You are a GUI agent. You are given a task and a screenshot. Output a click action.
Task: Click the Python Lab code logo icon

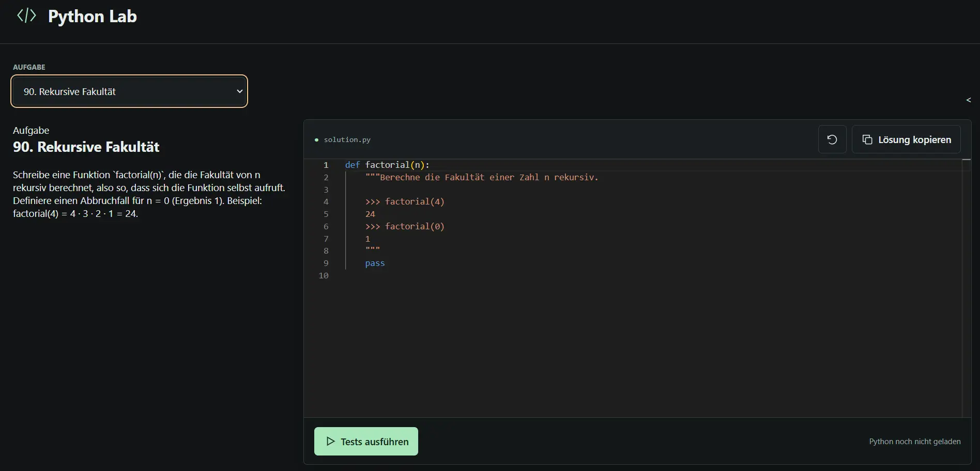[x=26, y=15]
